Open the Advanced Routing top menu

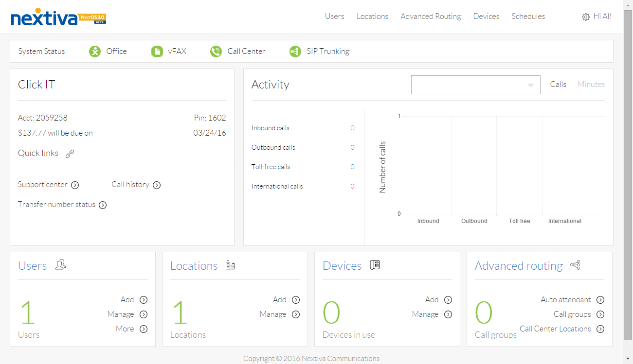(431, 17)
